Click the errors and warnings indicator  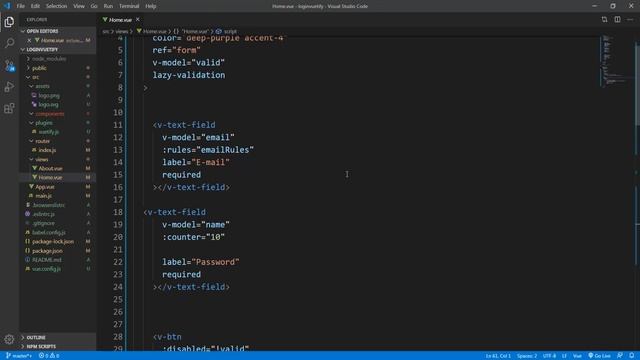point(49,356)
